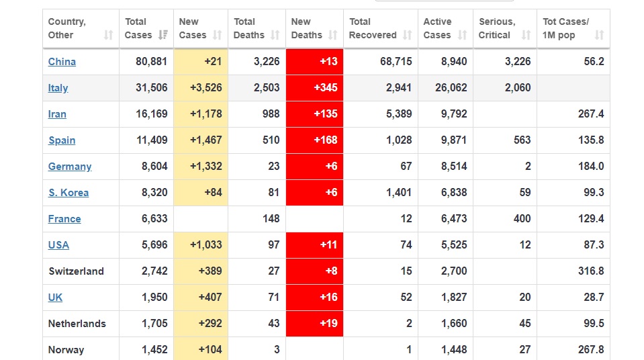
Task: Click sort arrows beside New Deaths
Action: point(332,35)
